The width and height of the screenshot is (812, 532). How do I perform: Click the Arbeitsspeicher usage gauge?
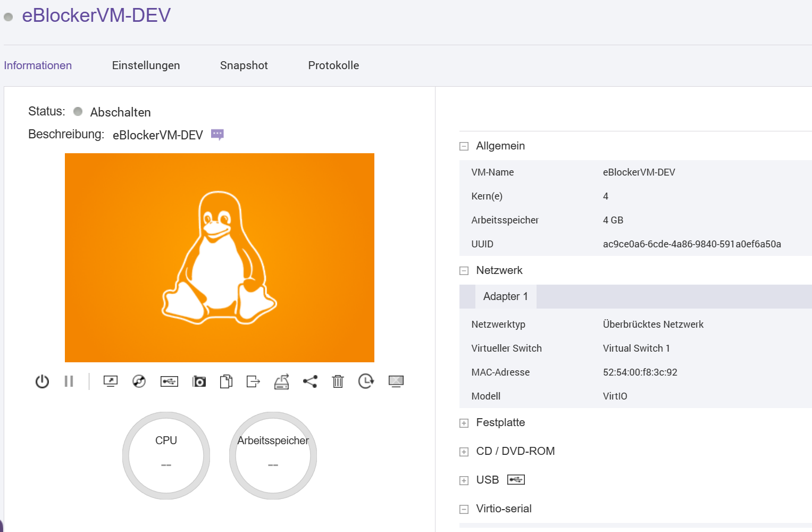point(273,455)
